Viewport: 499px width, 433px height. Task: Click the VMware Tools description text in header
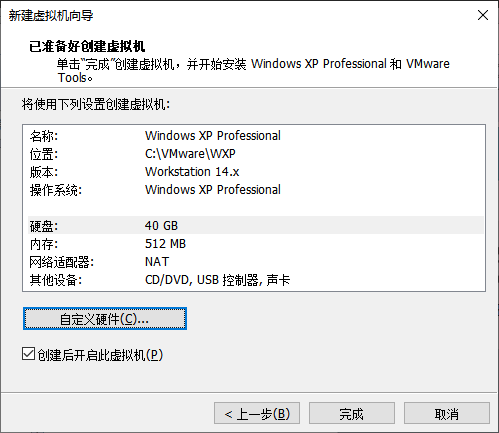(253, 70)
